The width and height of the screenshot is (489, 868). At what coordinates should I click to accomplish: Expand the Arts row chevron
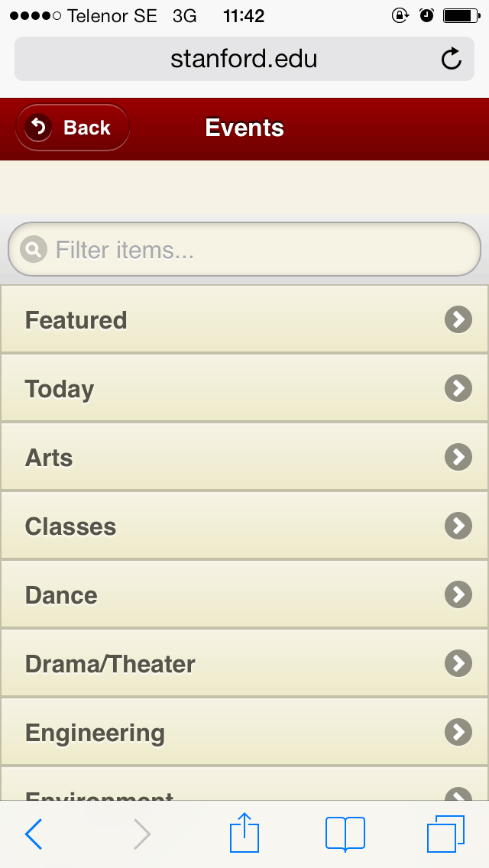458,457
